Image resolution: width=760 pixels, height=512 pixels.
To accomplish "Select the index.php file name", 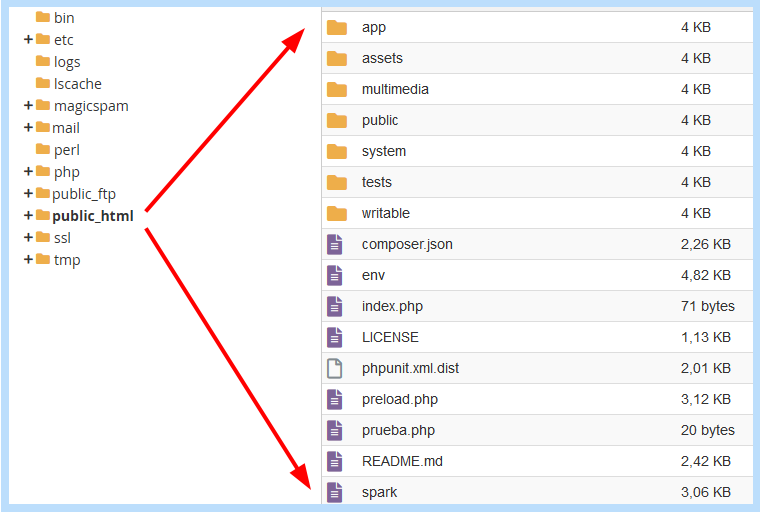I will (392, 307).
